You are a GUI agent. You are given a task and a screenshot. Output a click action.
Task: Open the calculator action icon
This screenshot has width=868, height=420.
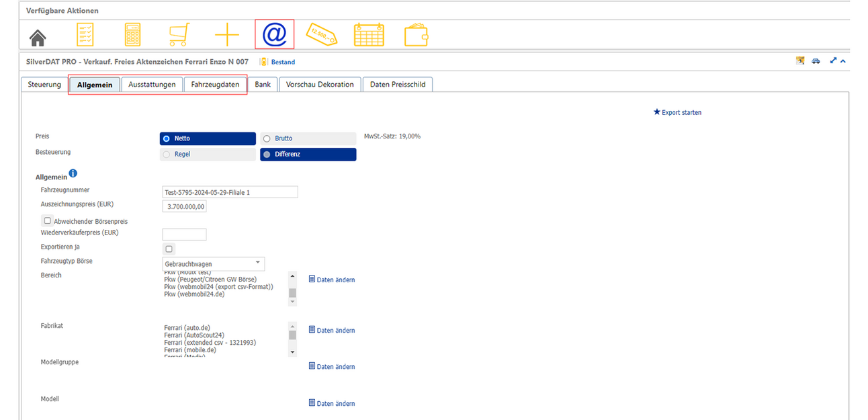[133, 35]
